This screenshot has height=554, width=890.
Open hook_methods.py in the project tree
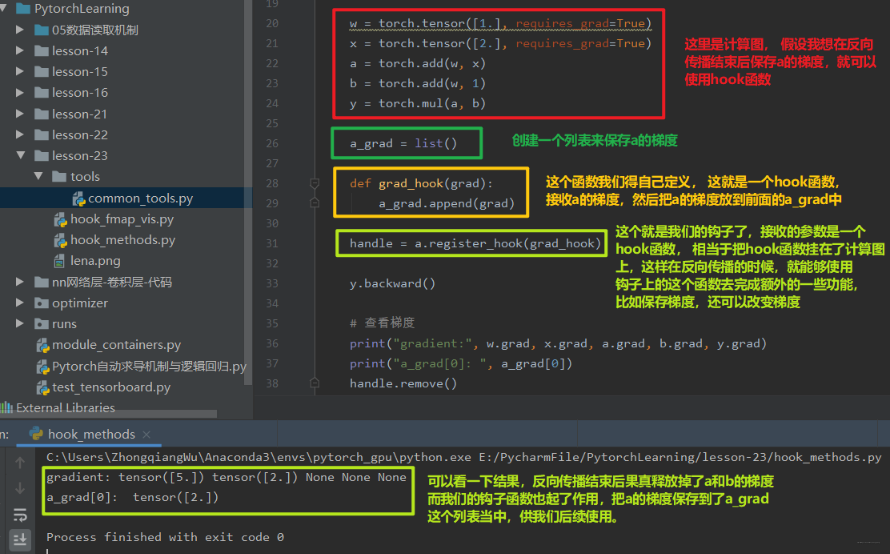(123, 240)
